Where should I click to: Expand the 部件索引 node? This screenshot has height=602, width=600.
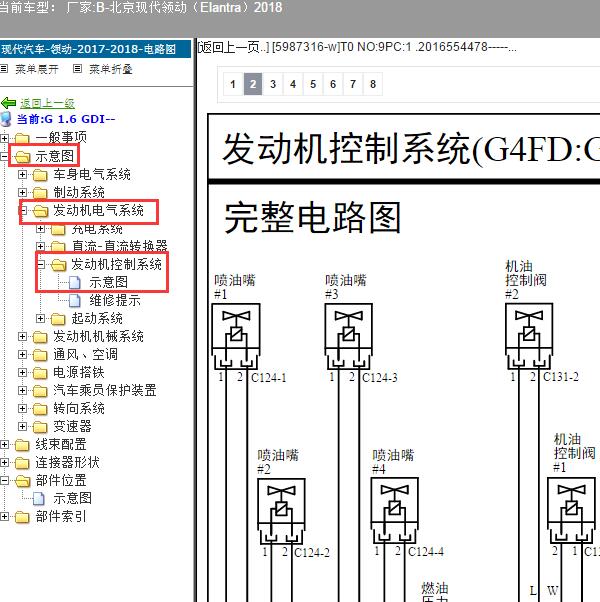4,517
